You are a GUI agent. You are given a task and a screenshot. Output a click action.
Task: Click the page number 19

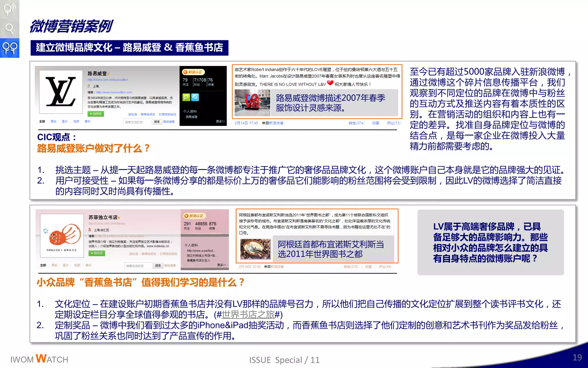tap(577, 357)
